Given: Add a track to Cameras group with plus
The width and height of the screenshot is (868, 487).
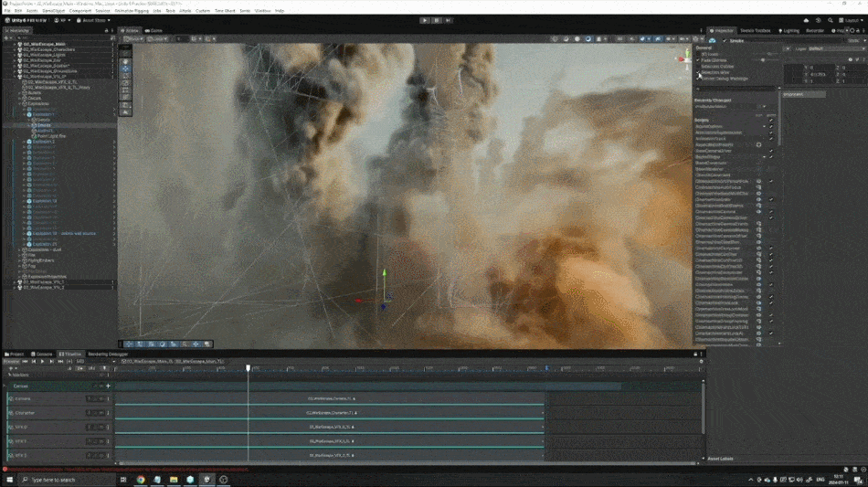Looking at the screenshot, I should pos(108,386).
